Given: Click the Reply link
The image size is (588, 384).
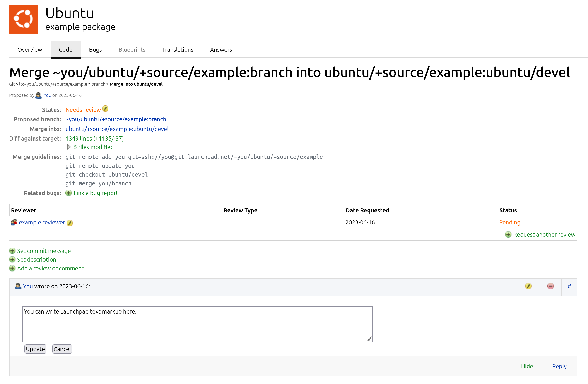Looking at the screenshot, I should tap(559, 367).
